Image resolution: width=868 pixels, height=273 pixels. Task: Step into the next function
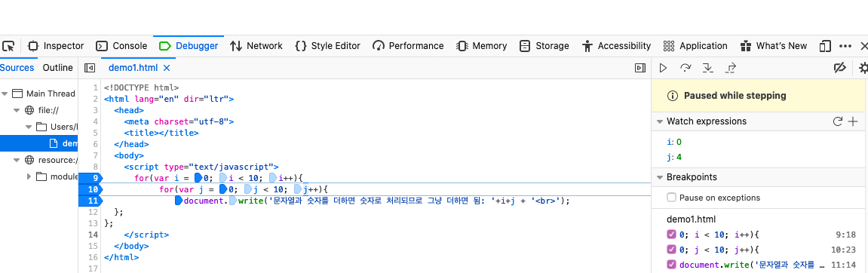[707, 68]
